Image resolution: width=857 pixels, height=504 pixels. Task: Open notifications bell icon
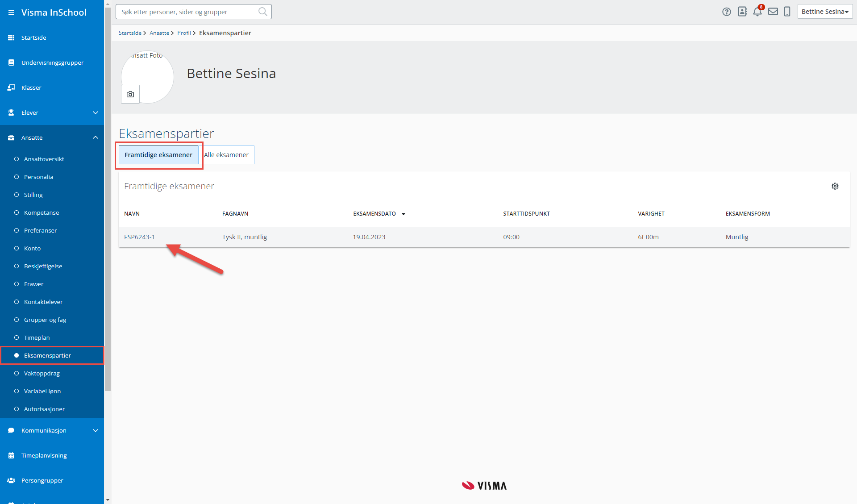[757, 12]
